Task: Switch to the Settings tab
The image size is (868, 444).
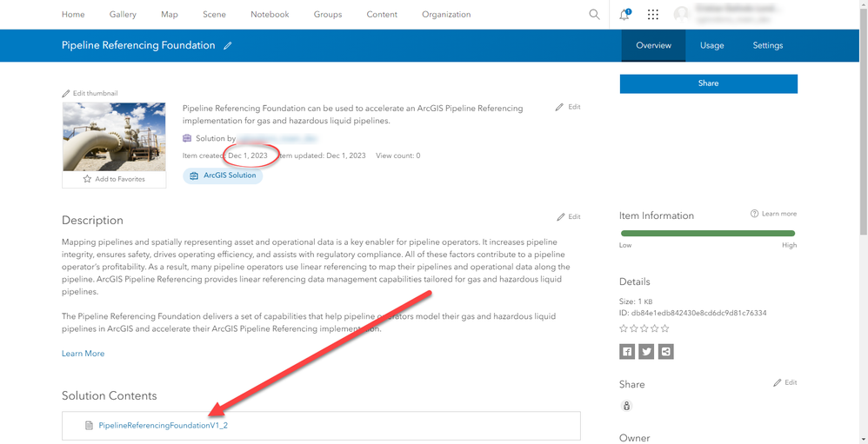Action: [767, 46]
